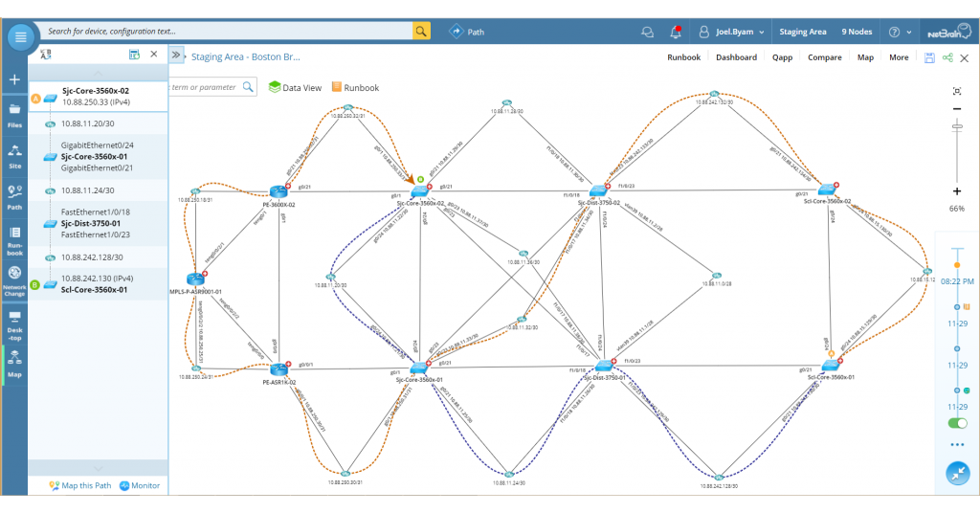Open Path in the left sidebar

pyautogui.click(x=14, y=197)
